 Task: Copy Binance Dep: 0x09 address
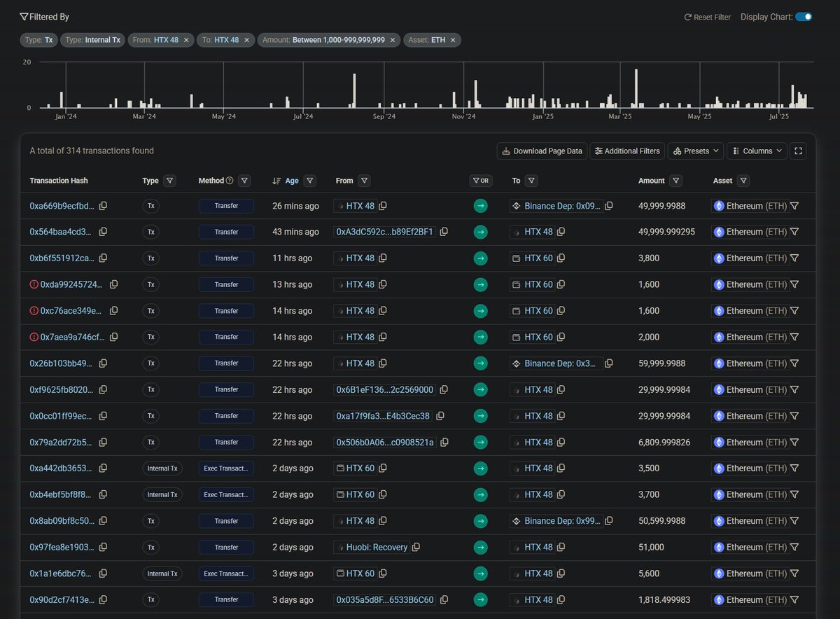click(609, 206)
